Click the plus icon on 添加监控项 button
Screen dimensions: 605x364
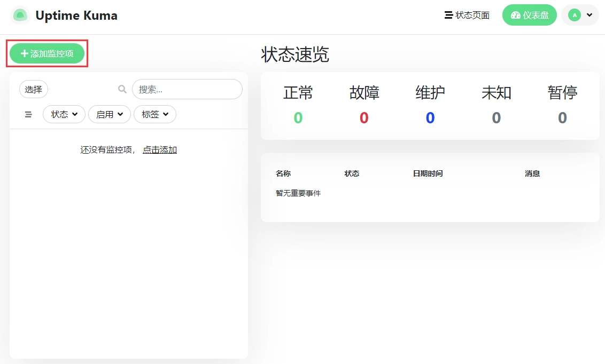pyautogui.click(x=24, y=53)
